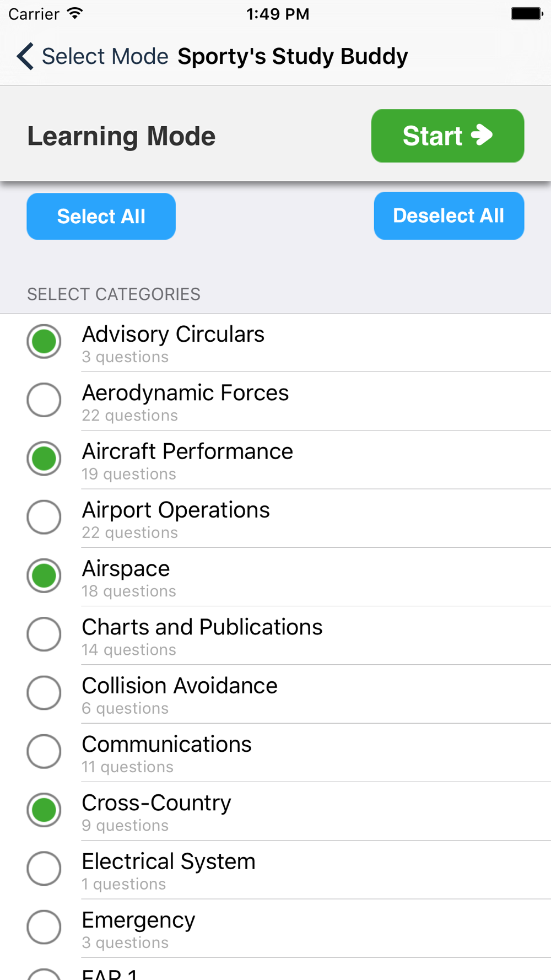551x980 pixels.
Task: Enable the Collision Avoidance category
Action: 44,693
